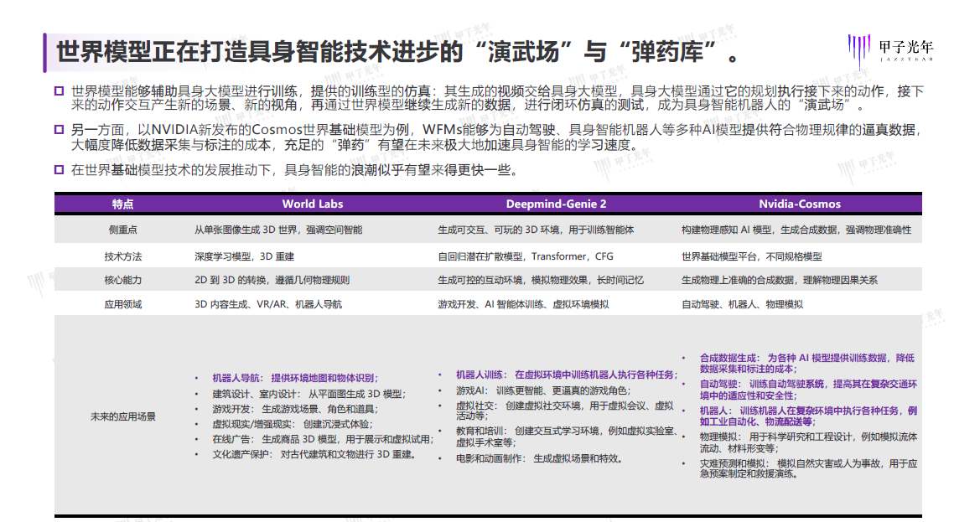The height and width of the screenshot is (522, 980).
Task: Select the purple line "自动驾驶：训练自动驾驶系统"
Action: pyautogui.click(x=809, y=390)
